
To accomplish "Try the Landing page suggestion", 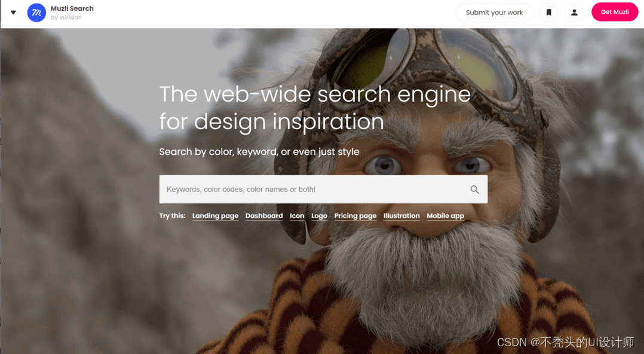I will (x=215, y=216).
